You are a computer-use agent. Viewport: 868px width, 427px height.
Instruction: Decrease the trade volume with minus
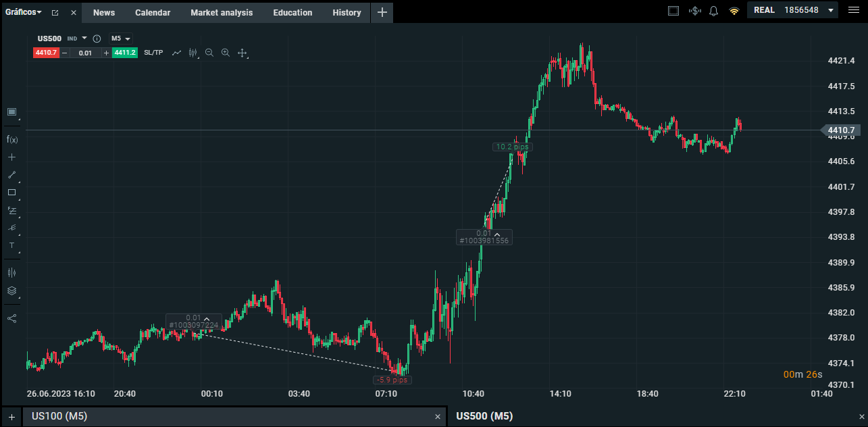[65, 53]
